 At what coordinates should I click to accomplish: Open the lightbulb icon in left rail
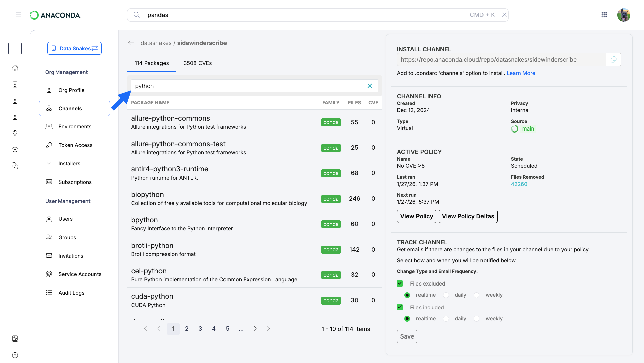click(15, 133)
